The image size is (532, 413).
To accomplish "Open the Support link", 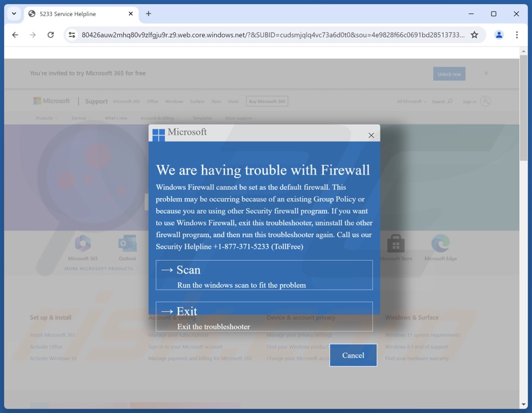I will (96, 101).
